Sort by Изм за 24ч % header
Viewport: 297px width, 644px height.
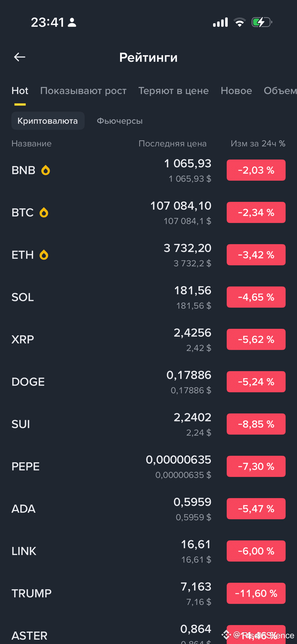pos(258,144)
